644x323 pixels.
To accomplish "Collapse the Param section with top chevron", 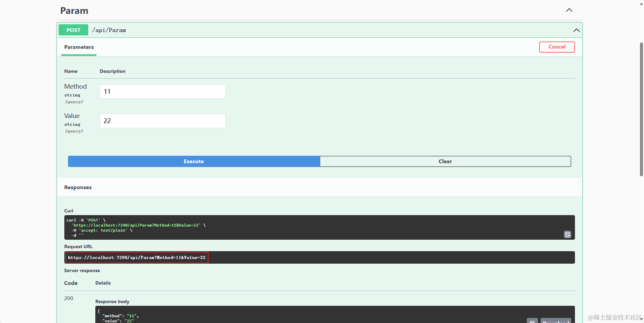I will [569, 10].
